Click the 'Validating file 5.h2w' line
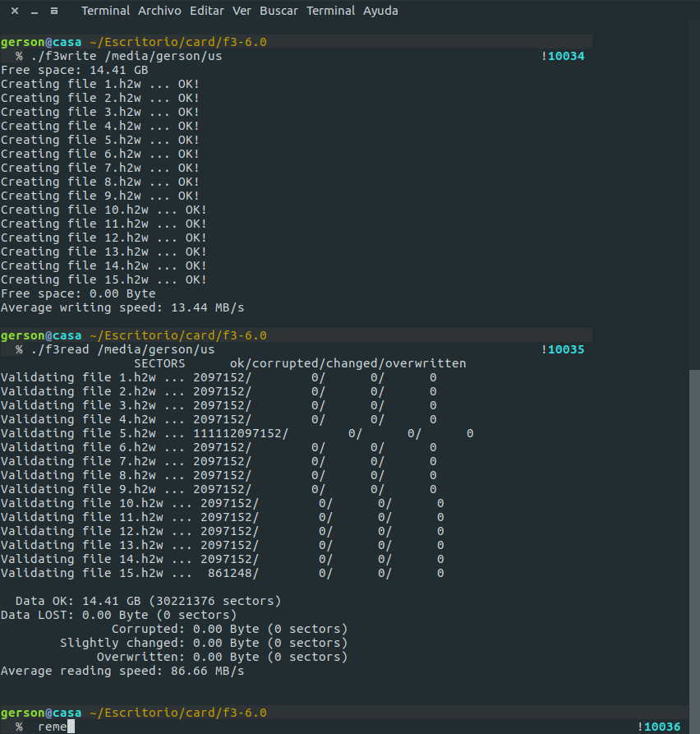Image resolution: width=700 pixels, height=734 pixels. pyautogui.click(x=237, y=433)
